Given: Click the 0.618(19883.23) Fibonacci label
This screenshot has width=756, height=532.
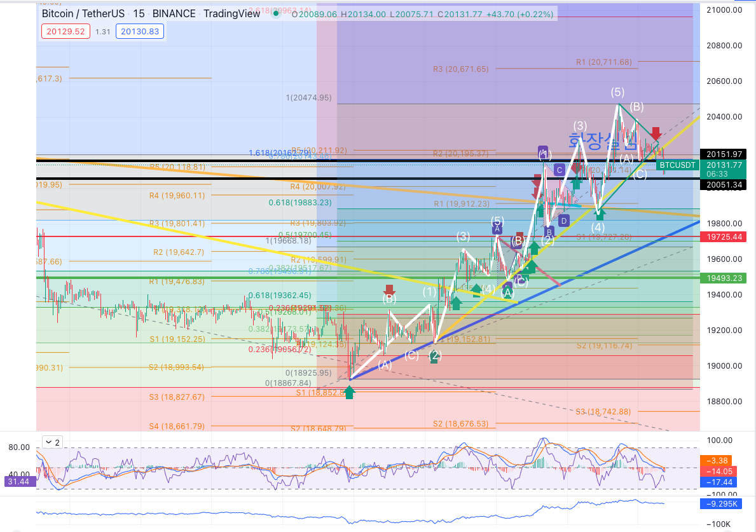Looking at the screenshot, I should pos(300,202).
